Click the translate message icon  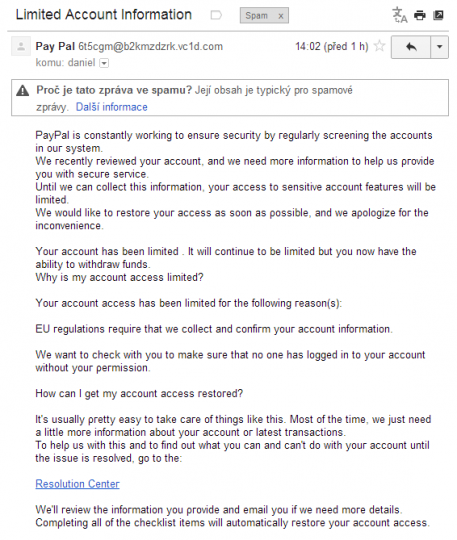tap(399, 15)
